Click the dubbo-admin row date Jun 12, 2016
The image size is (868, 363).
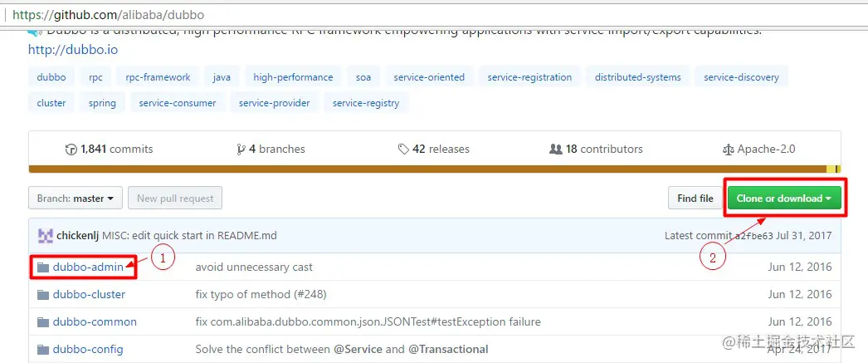pyautogui.click(x=800, y=267)
